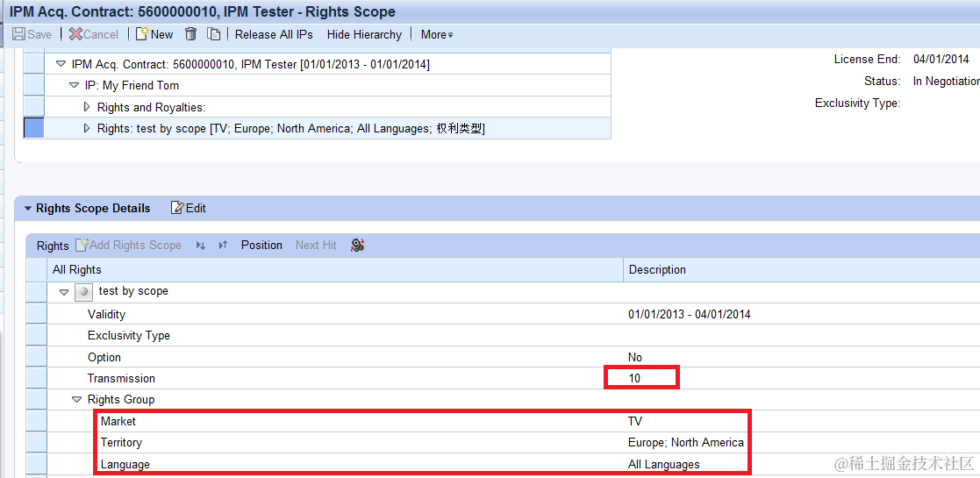This screenshot has width=980, height=478.
Task: Click Release All IPs button
Action: point(274,34)
